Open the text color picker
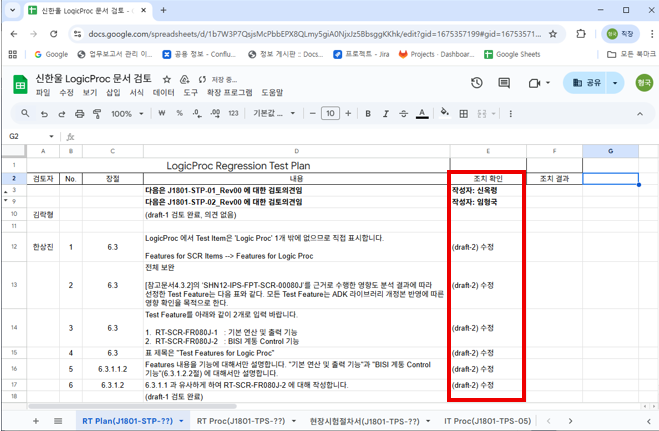 pyautogui.click(x=421, y=114)
